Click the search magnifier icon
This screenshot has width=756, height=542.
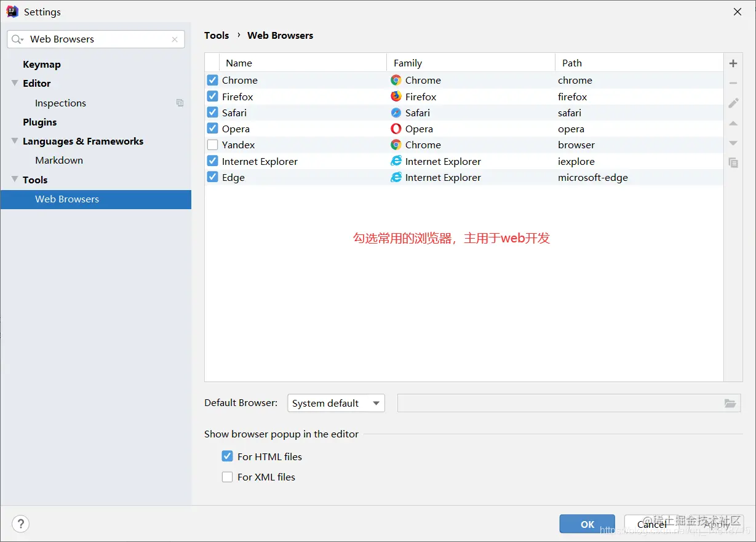point(17,39)
